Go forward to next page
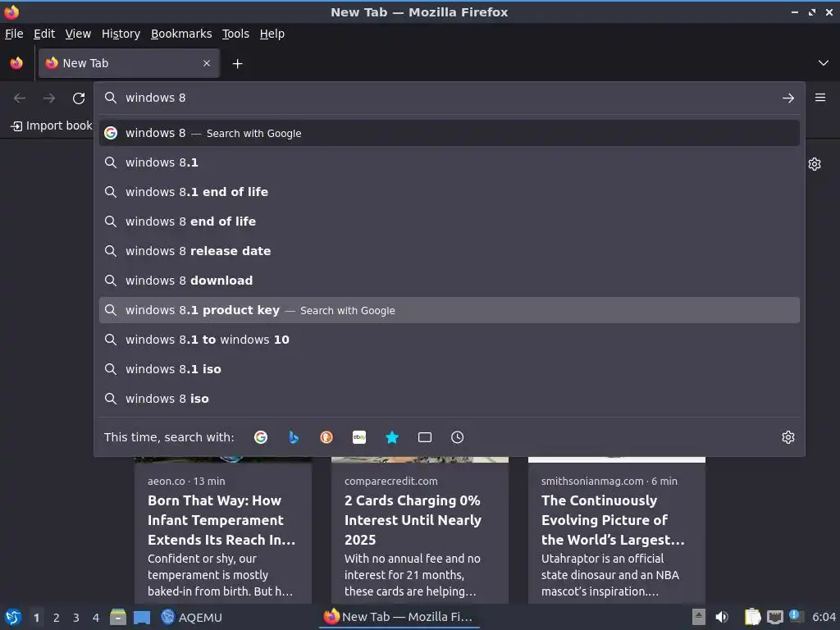Screen dimensions: 840x630 click(49, 98)
